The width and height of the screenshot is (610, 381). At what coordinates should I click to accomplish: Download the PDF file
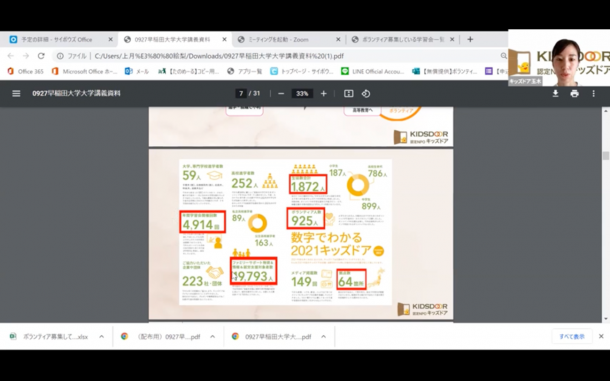(556, 93)
